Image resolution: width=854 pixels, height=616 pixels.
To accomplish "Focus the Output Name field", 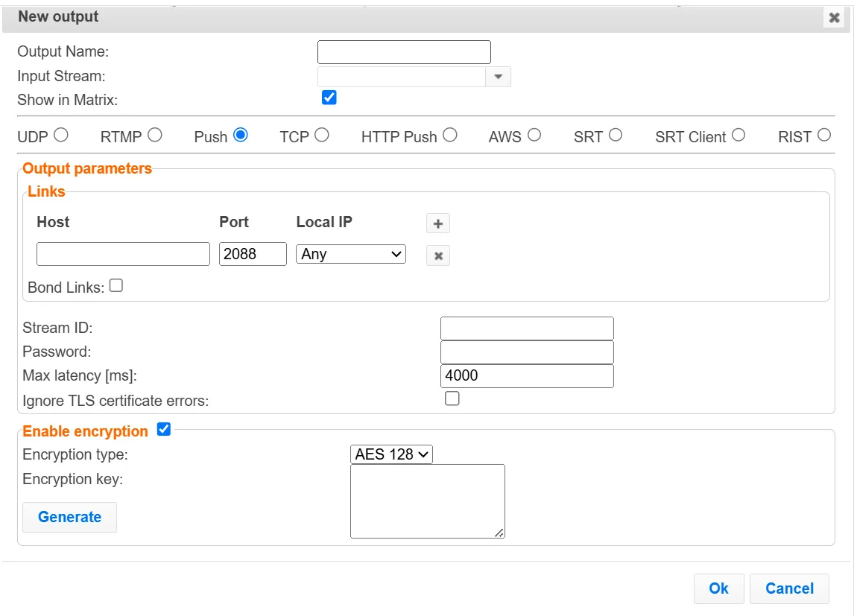I will click(404, 52).
